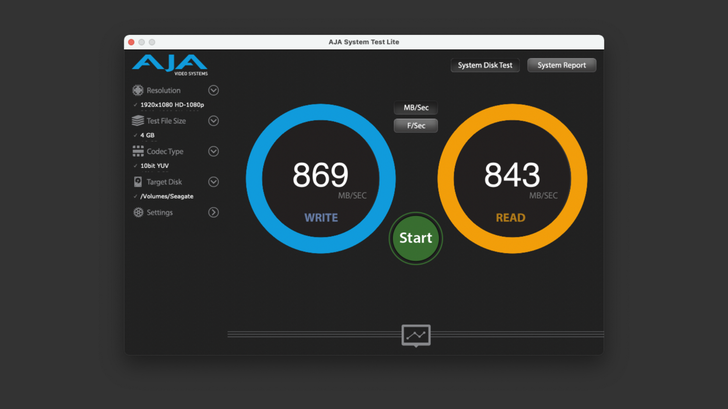Screen dimensions: 728x409
Task: Select the 4 GB file size value
Action: point(147,135)
